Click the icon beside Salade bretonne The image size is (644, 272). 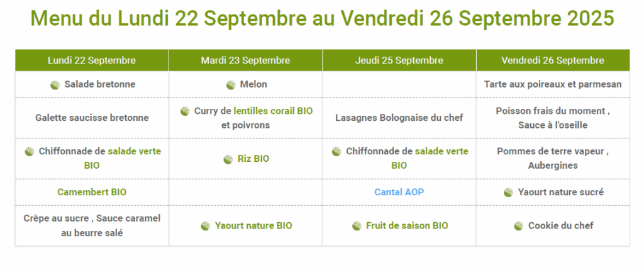(x=55, y=85)
